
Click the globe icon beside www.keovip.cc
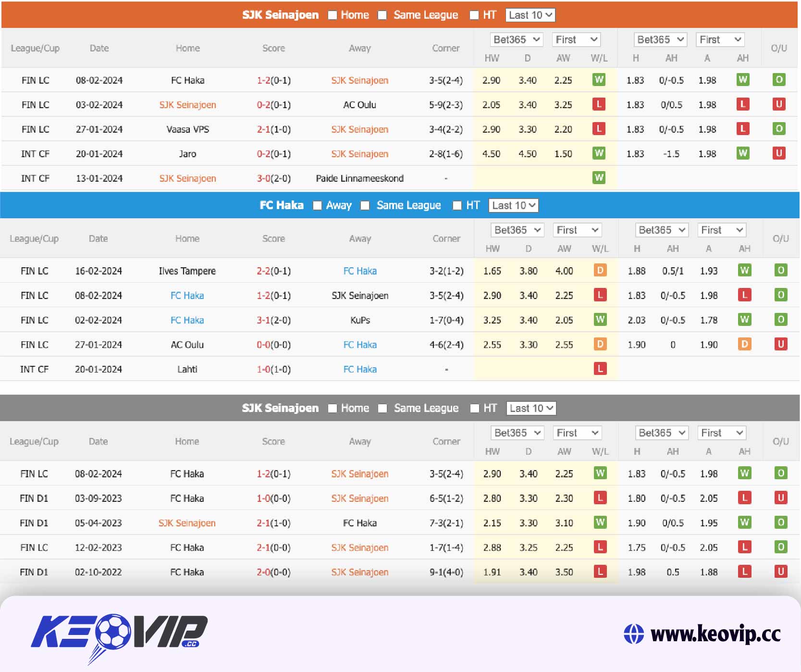pyautogui.click(x=633, y=634)
